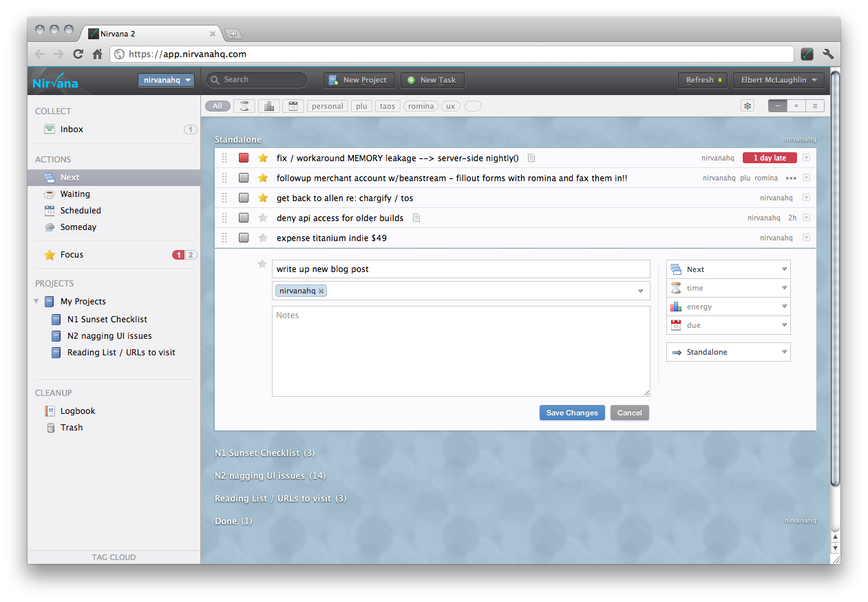Click the Refresh button
The height and width of the screenshot is (602, 868).
[x=703, y=80]
